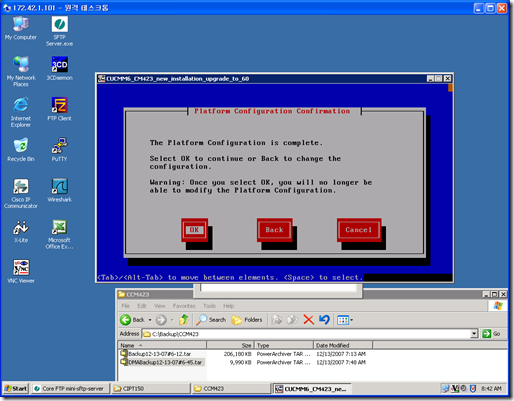Open the Recycle Bin icon
The image size is (514, 401).
(x=21, y=150)
